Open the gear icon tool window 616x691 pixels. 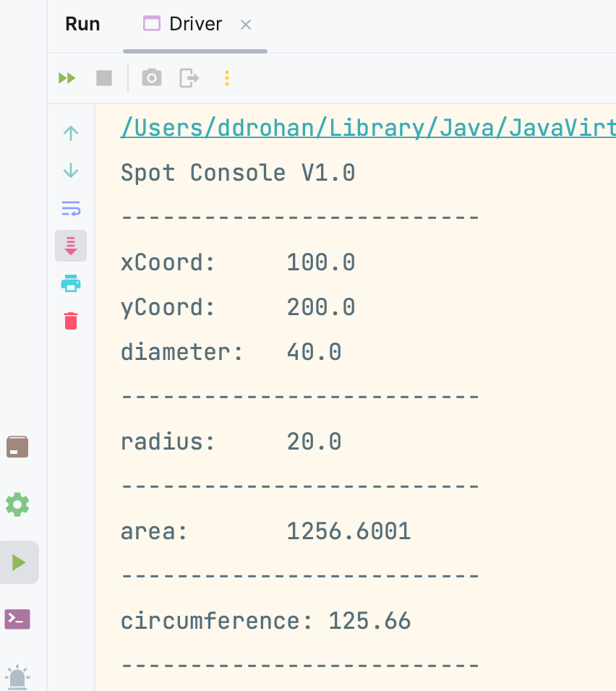(x=17, y=505)
